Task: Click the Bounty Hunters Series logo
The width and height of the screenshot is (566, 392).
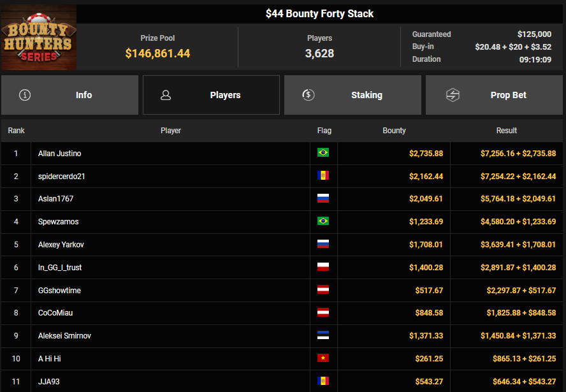Action: 38,38
